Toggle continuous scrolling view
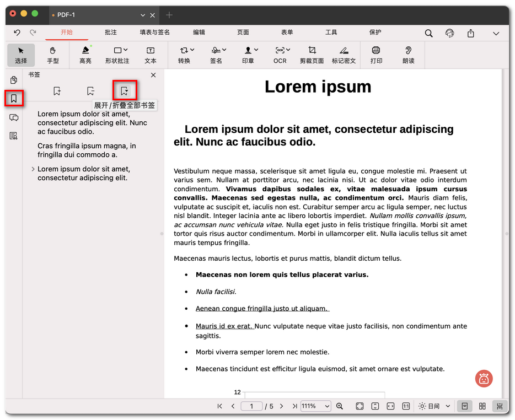This screenshot has width=515, height=420. pyautogui.click(x=500, y=406)
